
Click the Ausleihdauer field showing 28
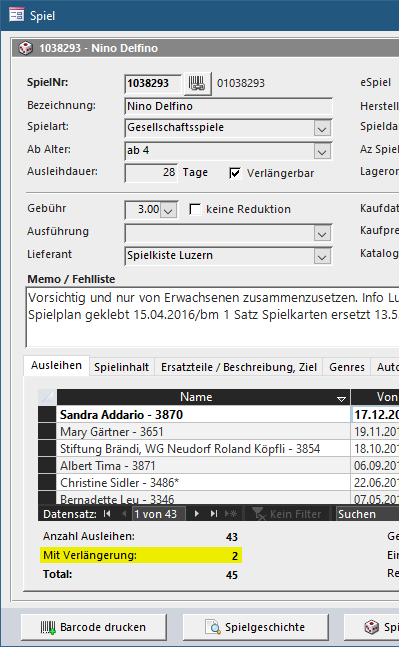click(x=151, y=173)
